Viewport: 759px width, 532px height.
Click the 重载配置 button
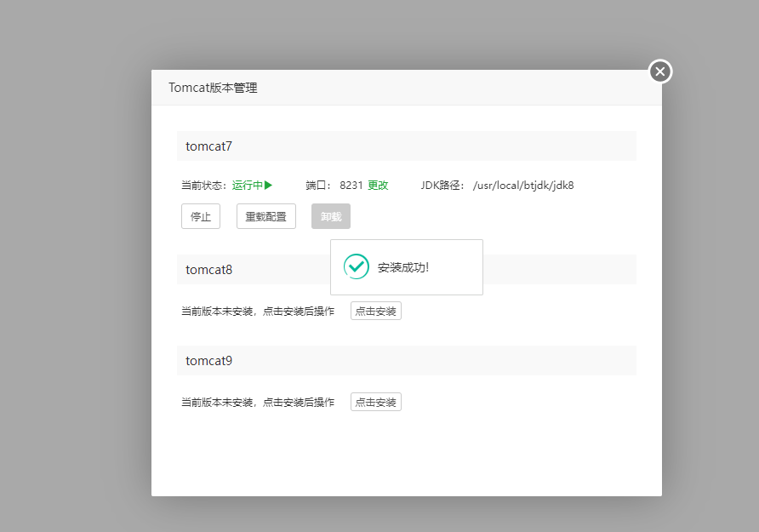pos(266,216)
